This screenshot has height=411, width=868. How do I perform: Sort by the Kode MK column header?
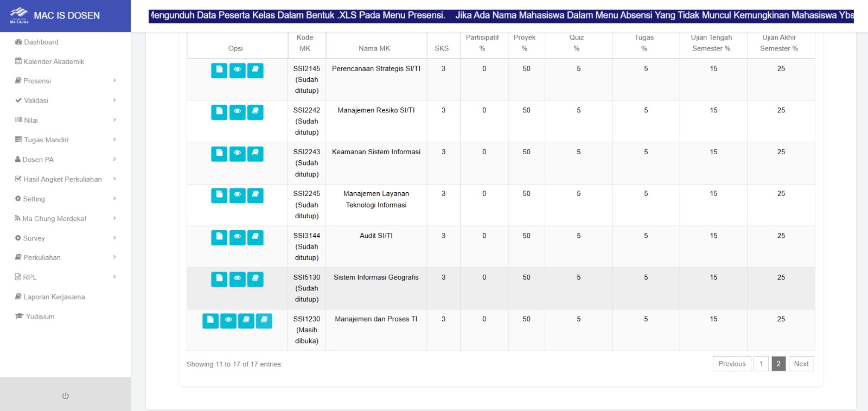(x=307, y=44)
